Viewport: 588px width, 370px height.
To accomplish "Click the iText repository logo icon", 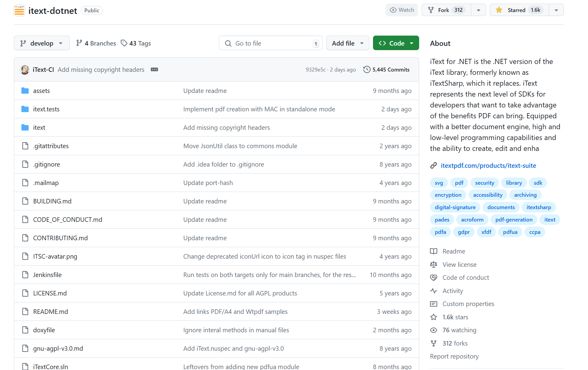I will [x=19, y=11].
